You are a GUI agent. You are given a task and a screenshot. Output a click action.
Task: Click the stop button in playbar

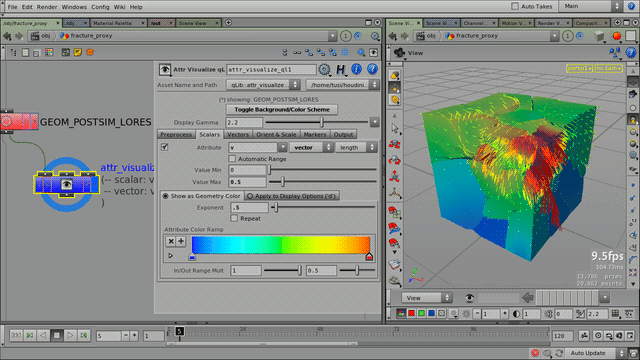click(57, 336)
